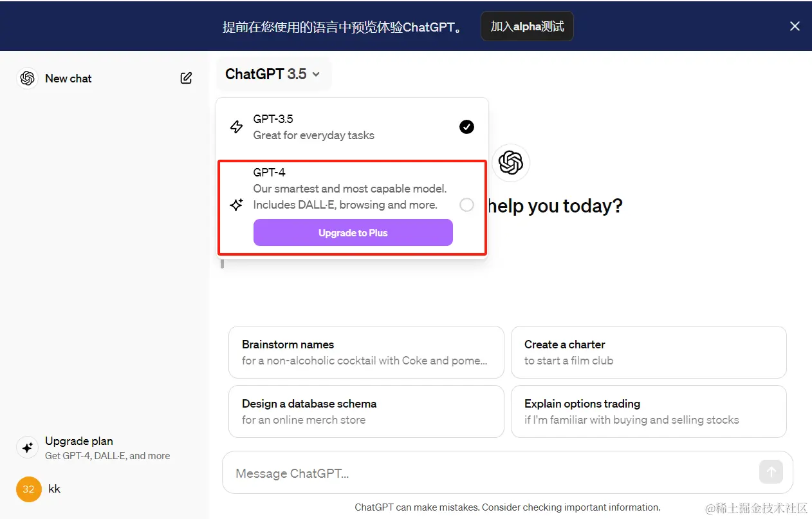
Task: Click the orange user avatar labeled 32
Action: pyautogui.click(x=29, y=489)
